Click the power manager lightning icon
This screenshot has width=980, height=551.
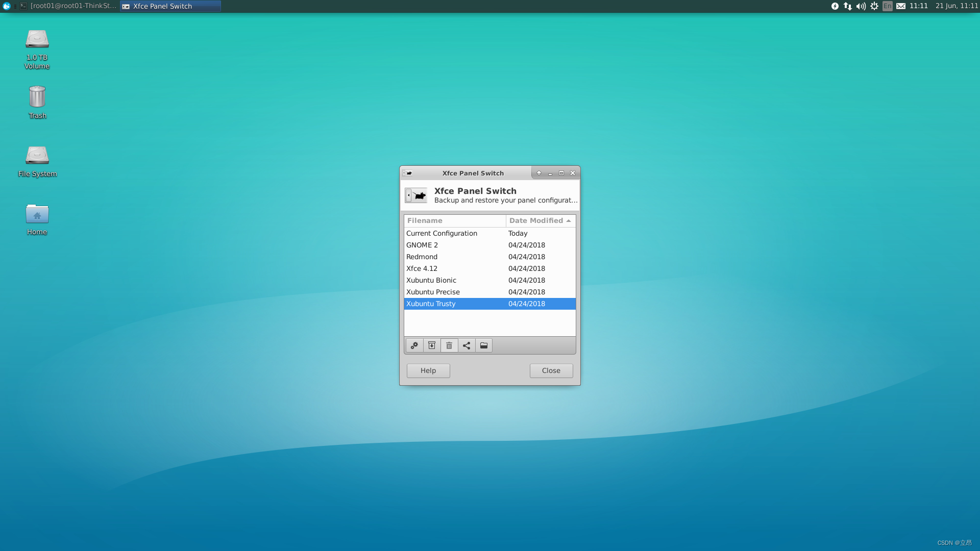click(x=835, y=6)
